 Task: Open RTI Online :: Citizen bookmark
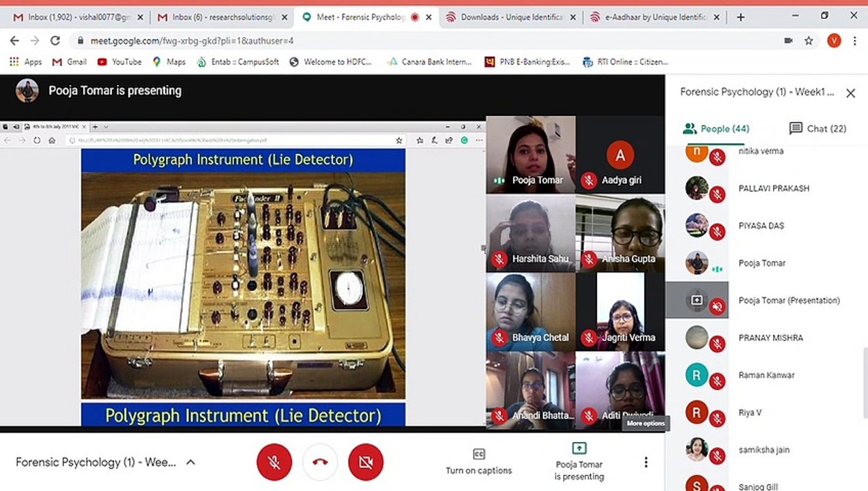tap(625, 62)
